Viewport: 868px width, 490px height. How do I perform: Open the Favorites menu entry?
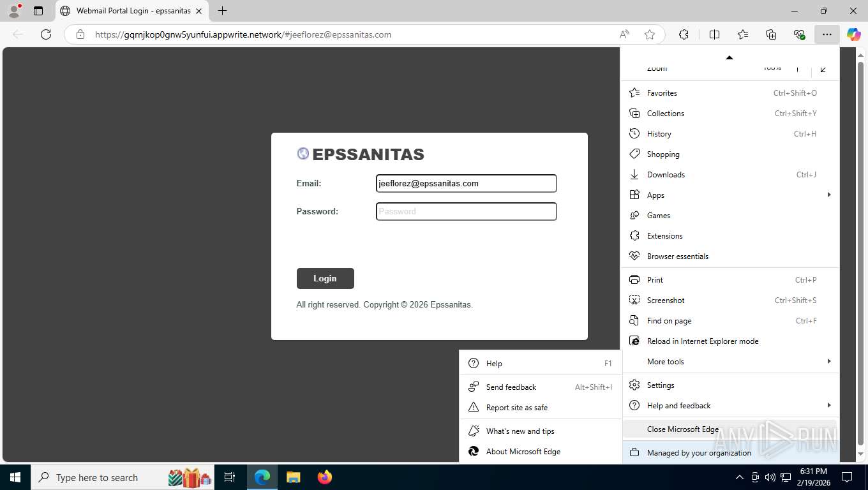pyautogui.click(x=731, y=93)
